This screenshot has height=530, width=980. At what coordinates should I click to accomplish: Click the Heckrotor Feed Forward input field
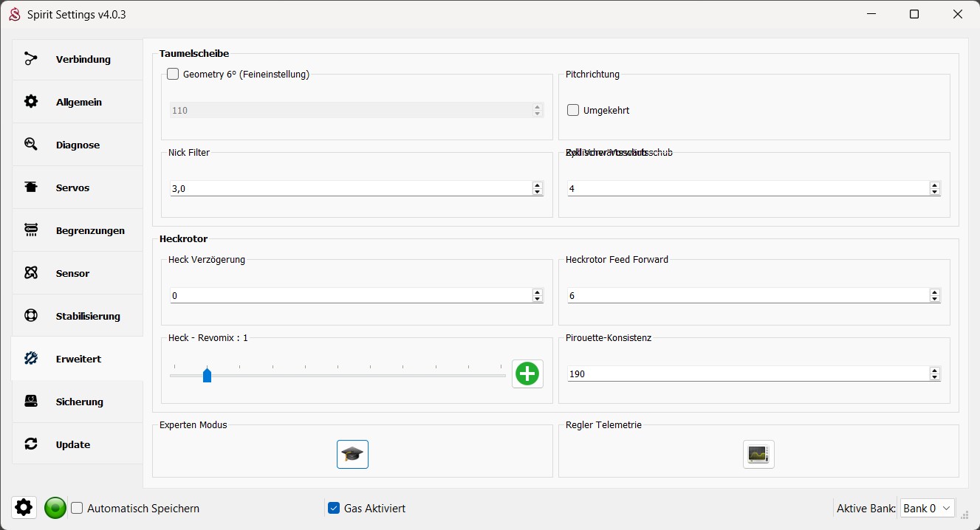click(x=748, y=295)
